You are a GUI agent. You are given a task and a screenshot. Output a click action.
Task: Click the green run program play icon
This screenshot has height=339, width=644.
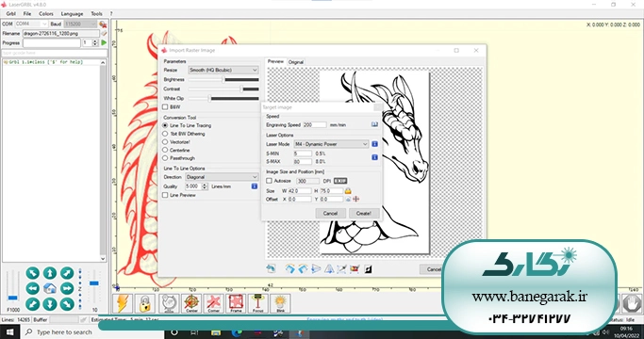(104, 42)
